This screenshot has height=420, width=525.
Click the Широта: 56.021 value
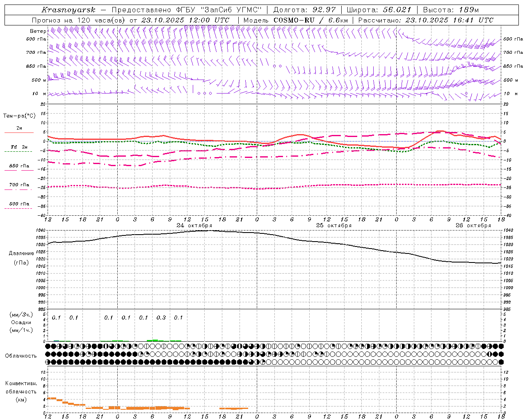[x=379, y=10]
